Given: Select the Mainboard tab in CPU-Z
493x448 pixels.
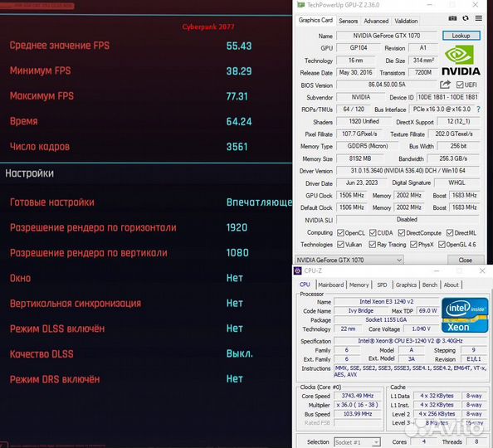Looking at the screenshot, I should tap(331, 285).
